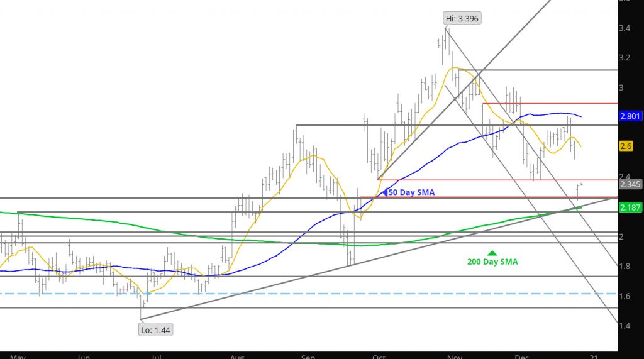Click the 1.8 value on price axis
Image resolution: width=644 pixels, height=359 pixels.
(x=625, y=267)
